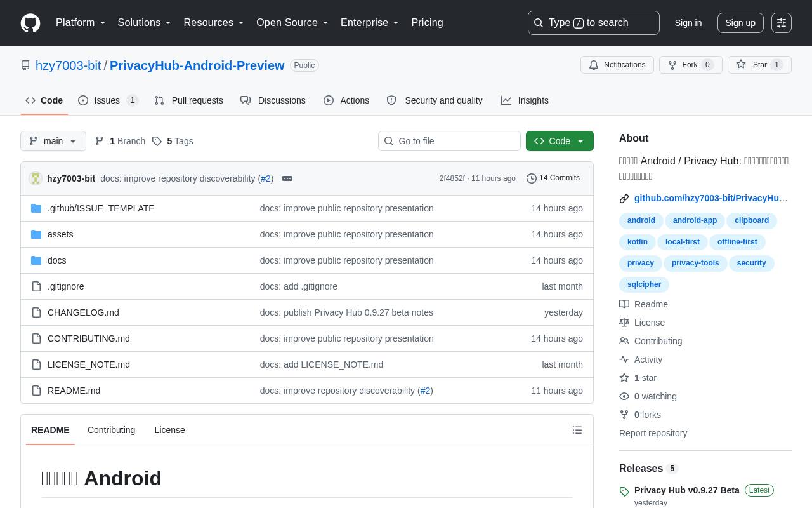Switch to the Code tab
The width and height of the screenshot is (812, 508).
(44, 100)
